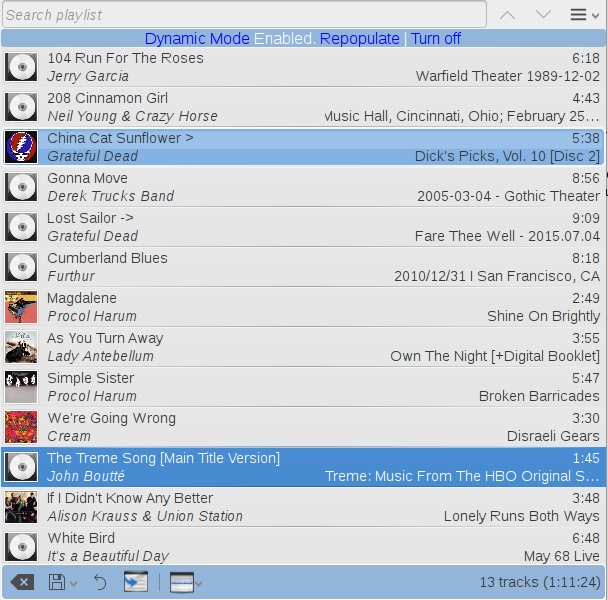Open the save playlist dropdown arrow
Screen dimensions: 608x600
click(73, 583)
